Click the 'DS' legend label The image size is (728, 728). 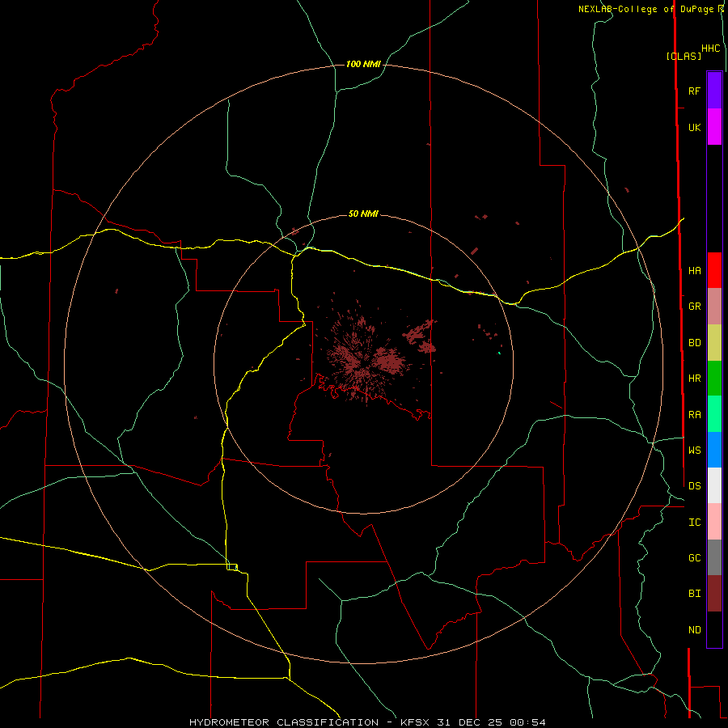[695, 486]
